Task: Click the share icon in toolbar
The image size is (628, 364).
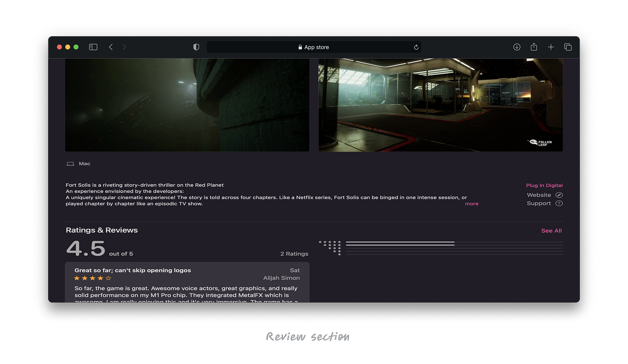Action: [534, 47]
